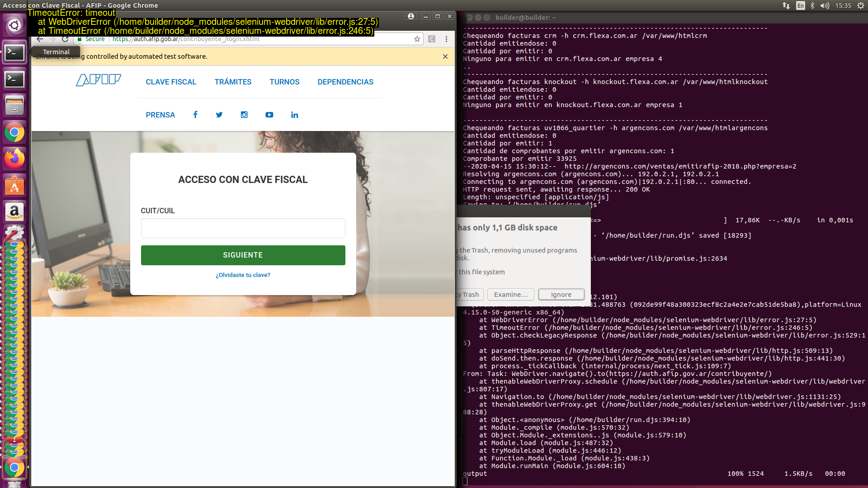Click the Chrome extension icon beside the star
The image size is (868, 488).
point(432,39)
